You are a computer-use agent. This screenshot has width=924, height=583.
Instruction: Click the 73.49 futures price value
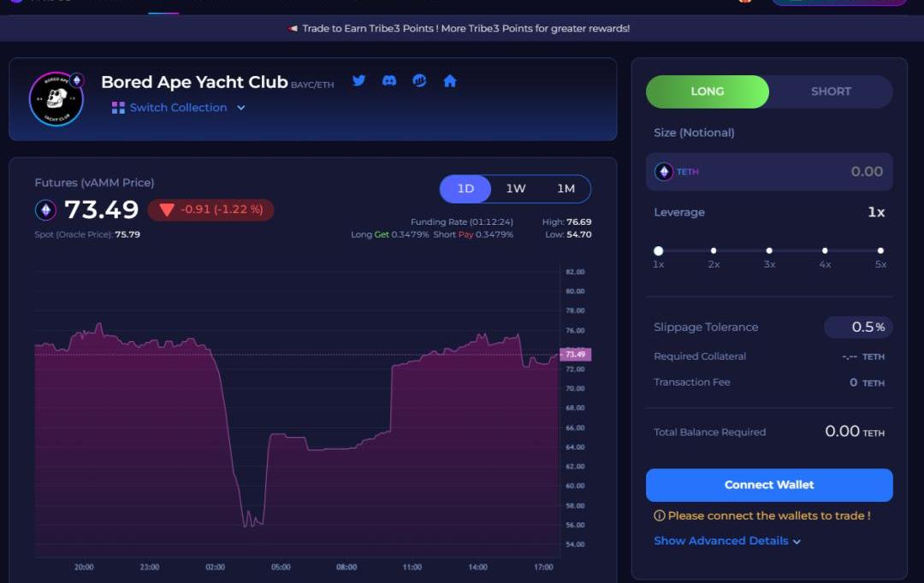(x=101, y=209)
